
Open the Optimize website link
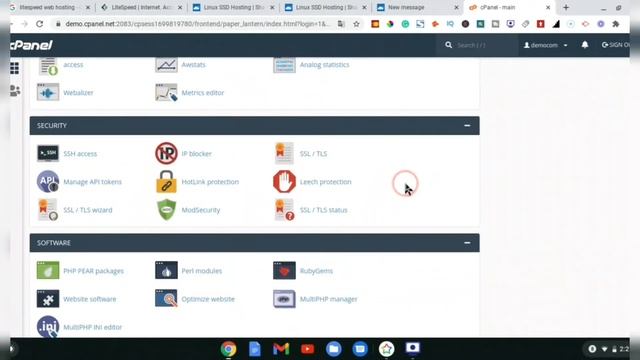[208, 299]
